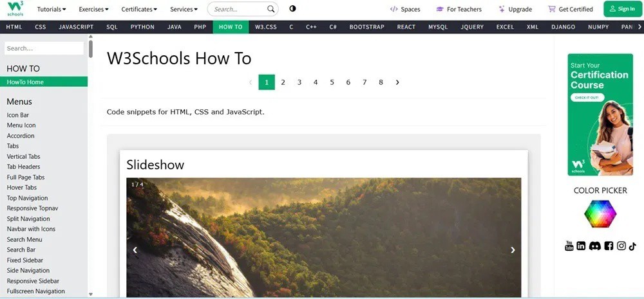The height and width of the screenshot is (299, 644).
Task: Go to pagination page 5
Action: click(332, 82)
